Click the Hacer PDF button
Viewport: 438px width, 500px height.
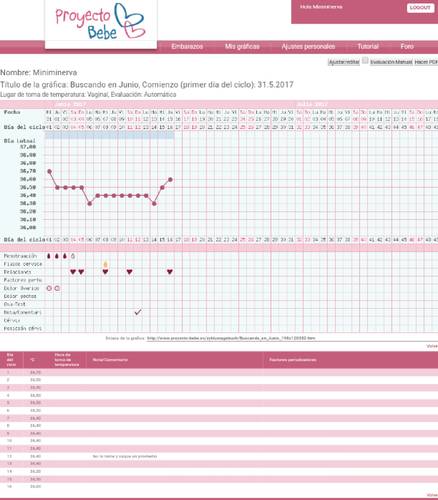point(426,62)
